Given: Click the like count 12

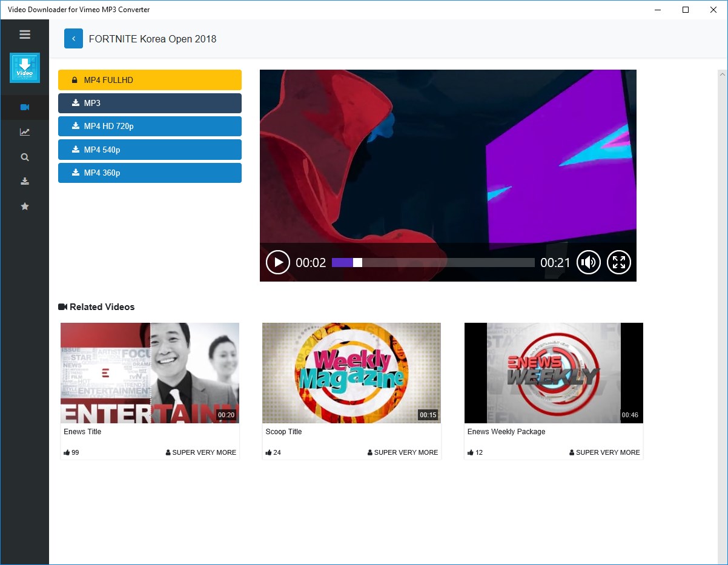Looking at the screenshot, I should coord(475,452).
